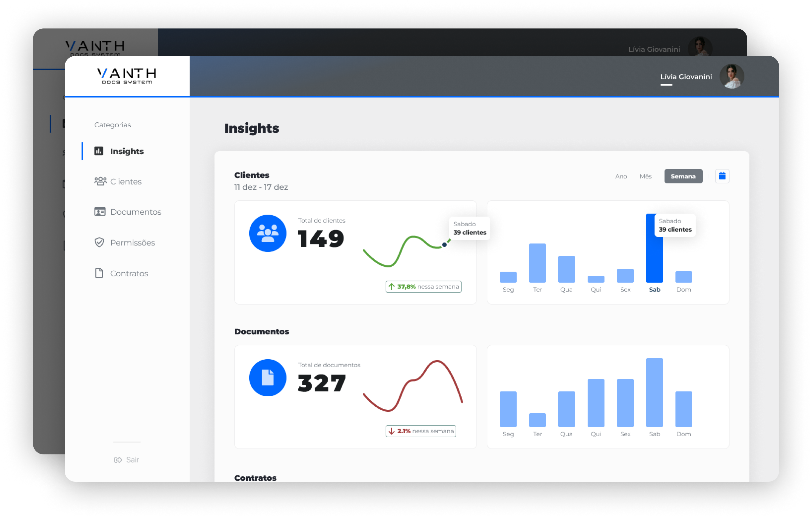
Task: Click the Sex bar in Documentos chart
Action: pos(625,403)
